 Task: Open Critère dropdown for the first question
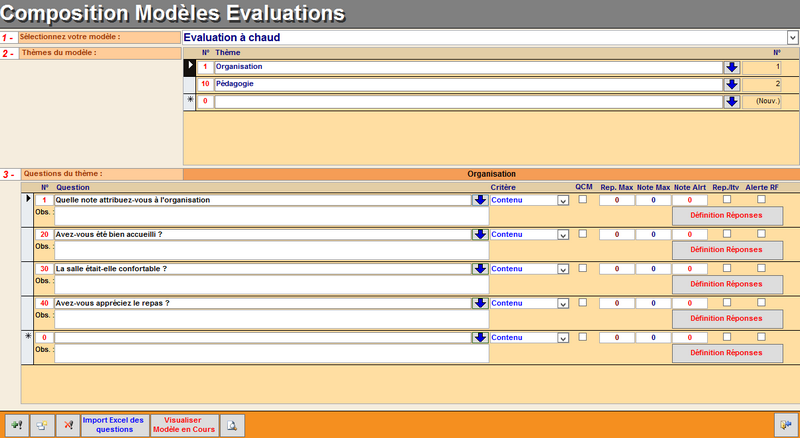[x=563, y=200]
